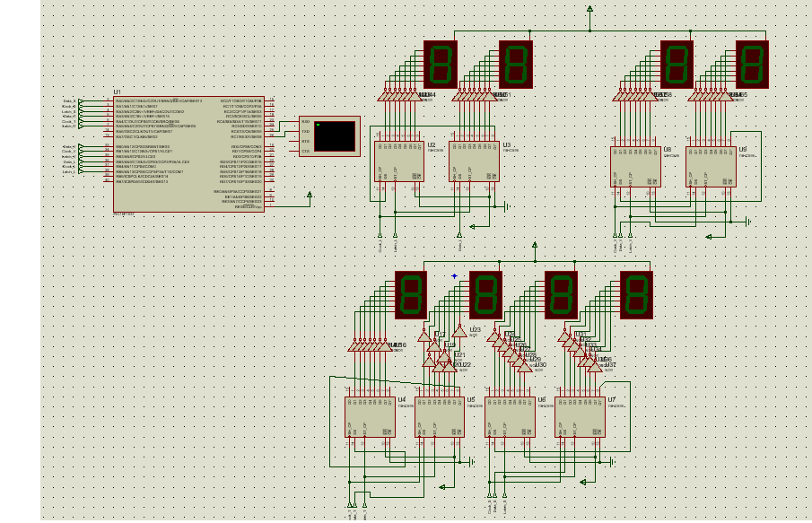Select shift register U3

474,161
